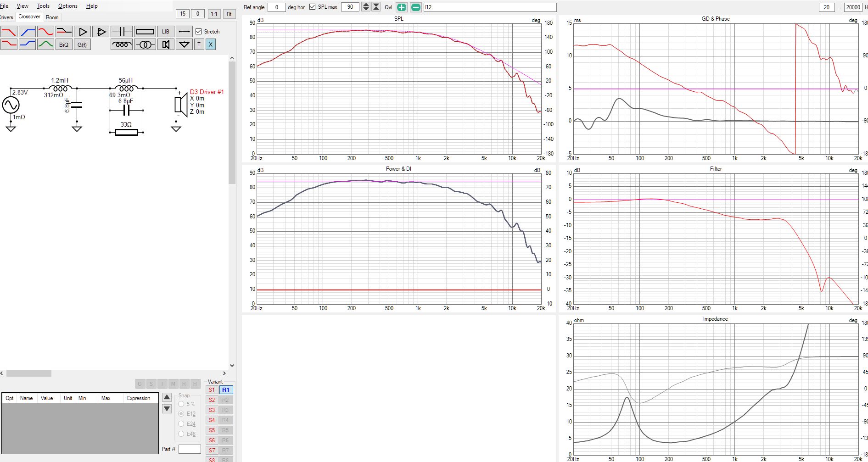Select the 1.2mH inductor in schematic
This screenshot has height=462, width=868.
tap(60, 89)
